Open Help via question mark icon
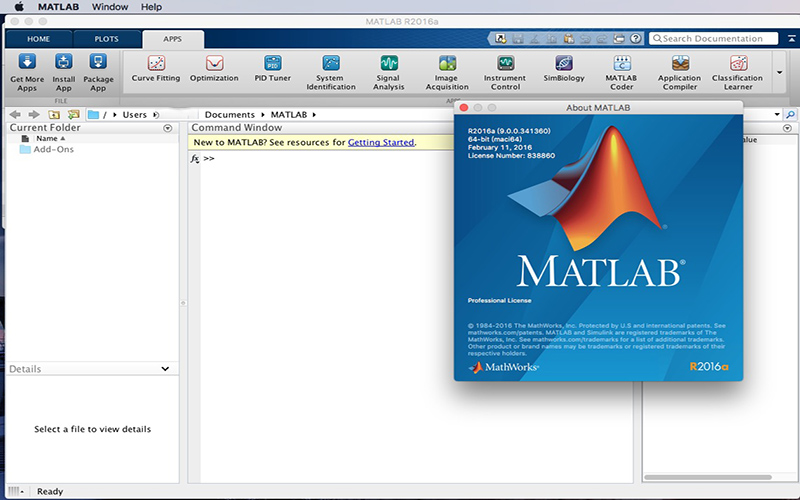This screenshot has width=800, height=500. point(635,38)
